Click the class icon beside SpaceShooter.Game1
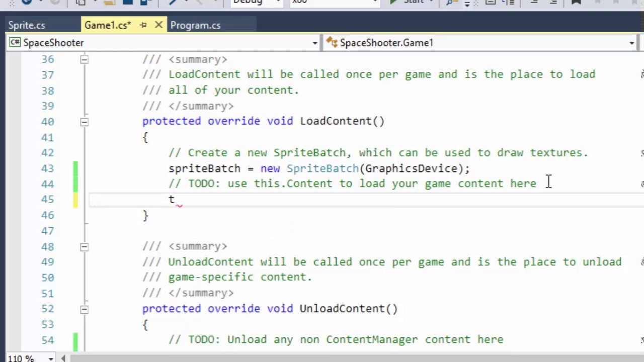This screenshot has width=644, height=362. (x=332, y=43)
